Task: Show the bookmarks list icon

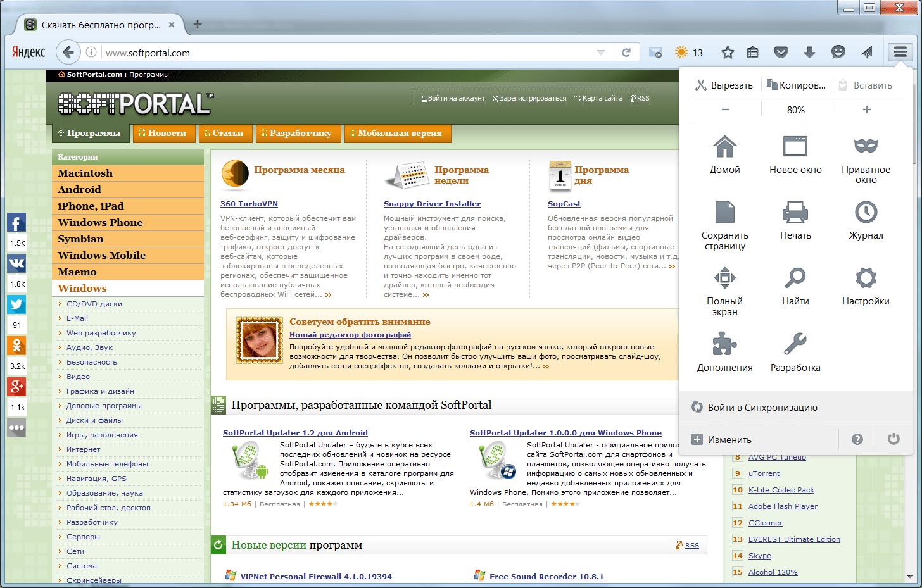Action: point(752,53)
